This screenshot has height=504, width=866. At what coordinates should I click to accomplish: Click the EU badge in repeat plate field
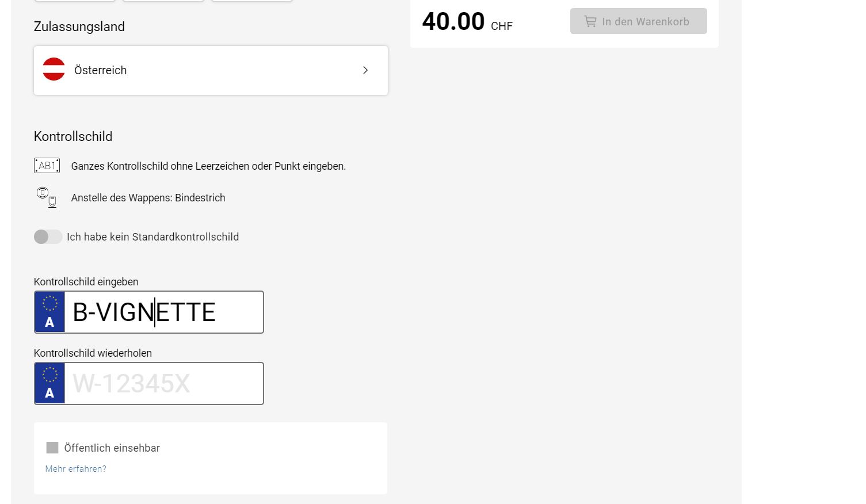coord(49,383)
